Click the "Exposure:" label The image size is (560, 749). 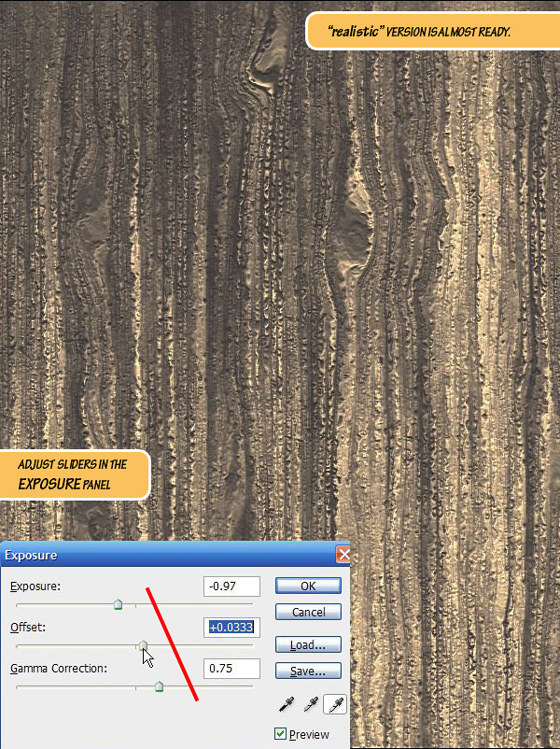pyautogui.click(x=35, y=586)
